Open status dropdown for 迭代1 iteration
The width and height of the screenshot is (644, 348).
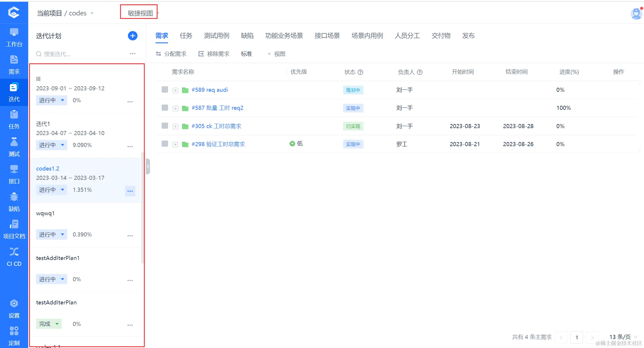51,145
